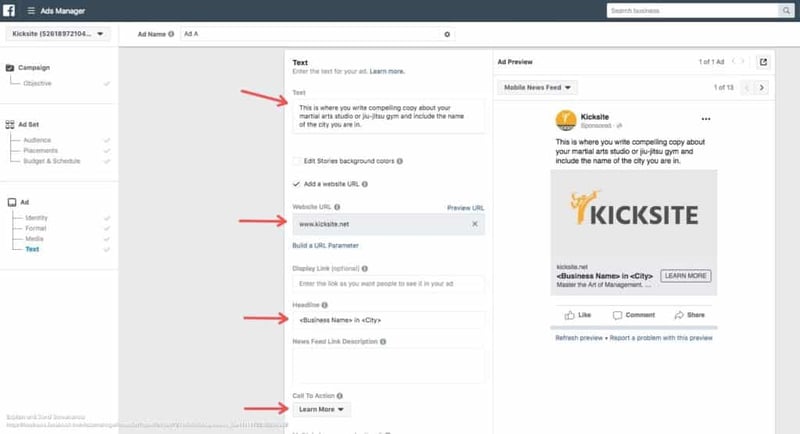Select Identity under Ad

click(x=36, y=218)
